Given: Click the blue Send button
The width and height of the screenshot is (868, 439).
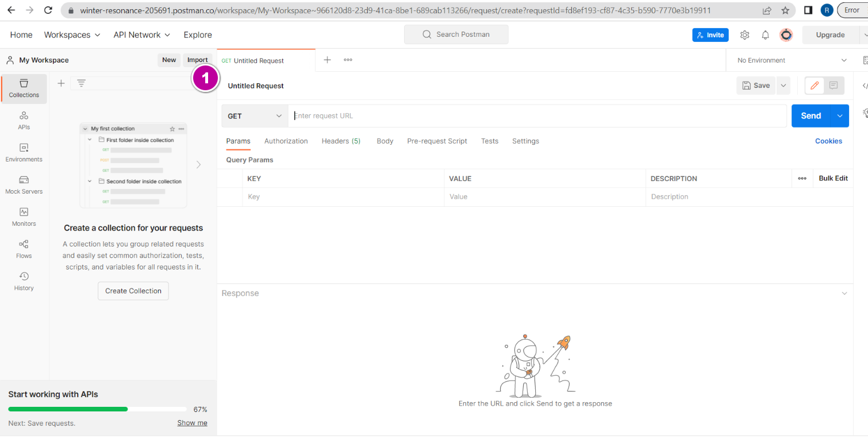Looking at the screenshot, I should 811,115.
